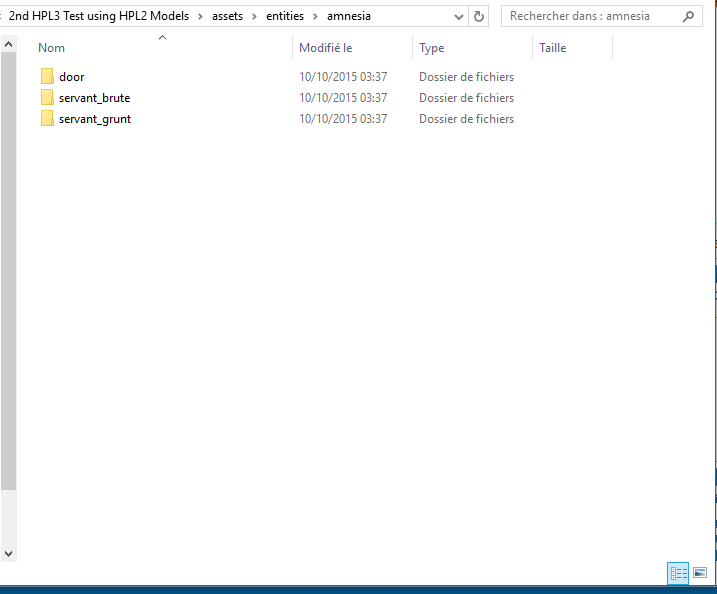Image resolution: width=717 pixels, height=594 pixels.
Task: Navigate to the entities breadcrumb
Action: pos(285,16)
